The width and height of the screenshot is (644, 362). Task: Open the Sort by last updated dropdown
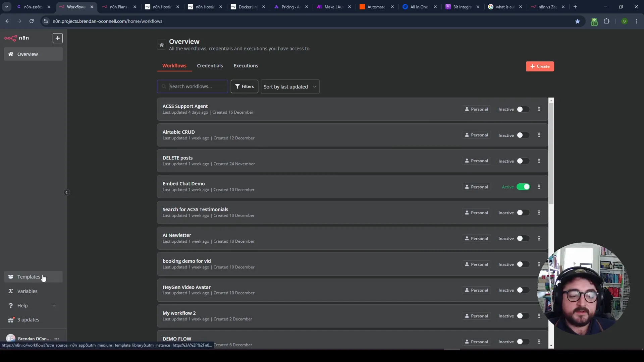tap(290, 86)
